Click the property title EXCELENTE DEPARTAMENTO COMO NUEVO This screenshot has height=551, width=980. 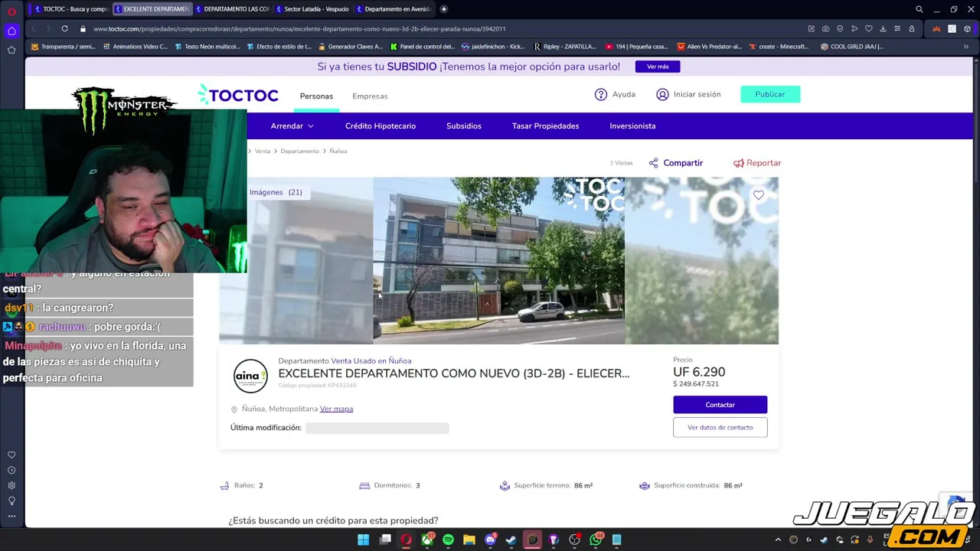click(x=453, y=373)
